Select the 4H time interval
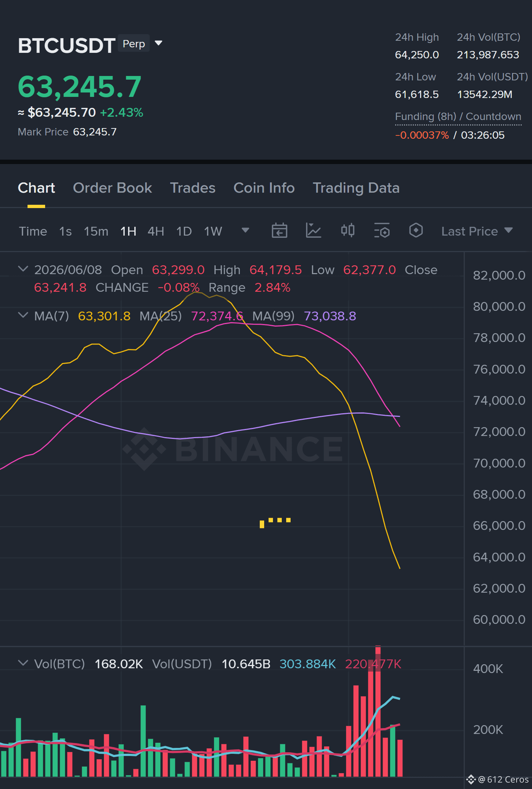The height and width of the screenshot is (789, 532). (x=156, y=231)
